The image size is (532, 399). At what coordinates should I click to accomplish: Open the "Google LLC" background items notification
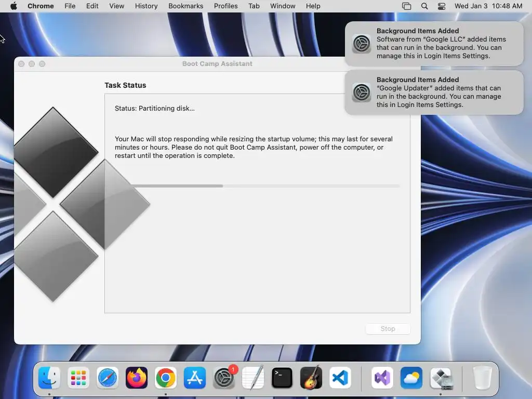[x=434, y=44]
